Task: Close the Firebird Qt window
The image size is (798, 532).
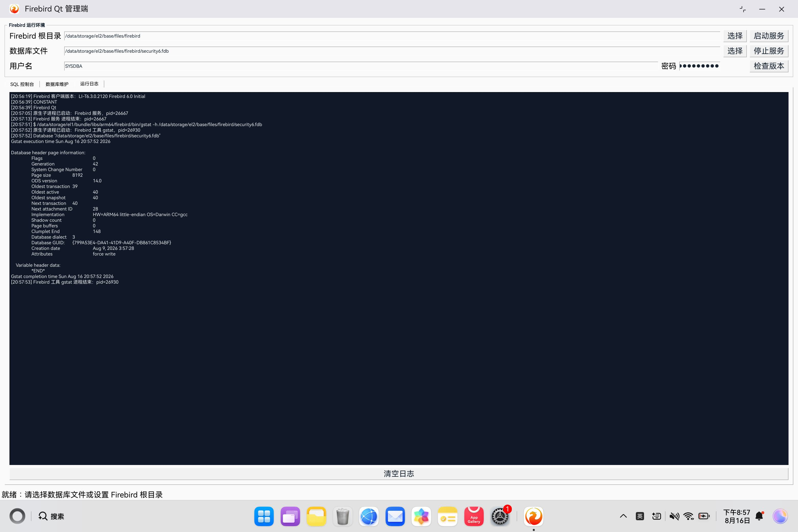Action: tap(782, 9)
